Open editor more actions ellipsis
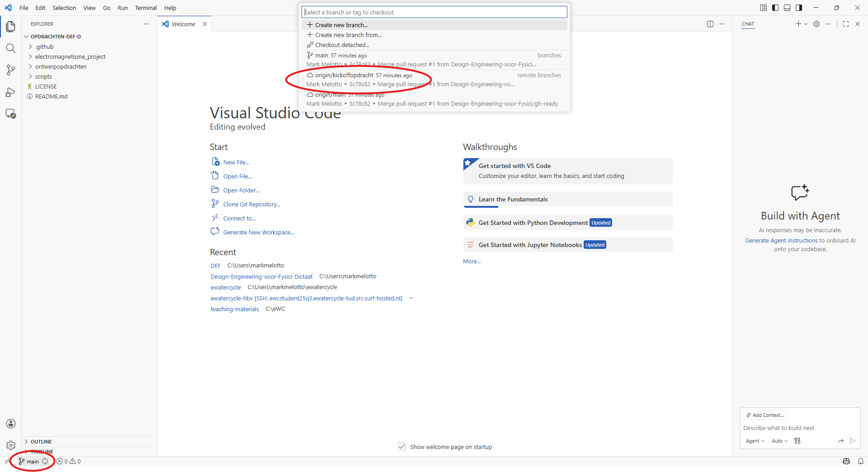Screen dimensions: 868x472 point(722,24)
